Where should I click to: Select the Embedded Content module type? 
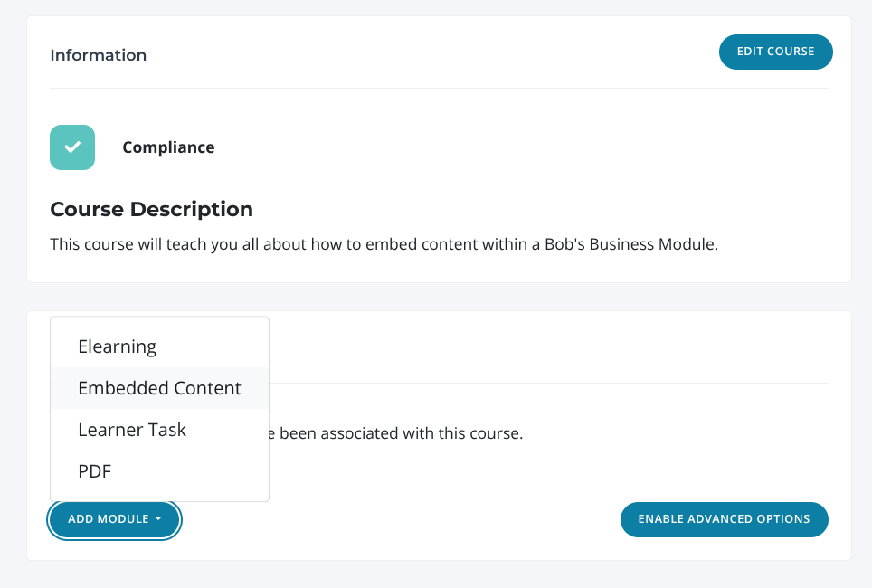tap(159, 388)
